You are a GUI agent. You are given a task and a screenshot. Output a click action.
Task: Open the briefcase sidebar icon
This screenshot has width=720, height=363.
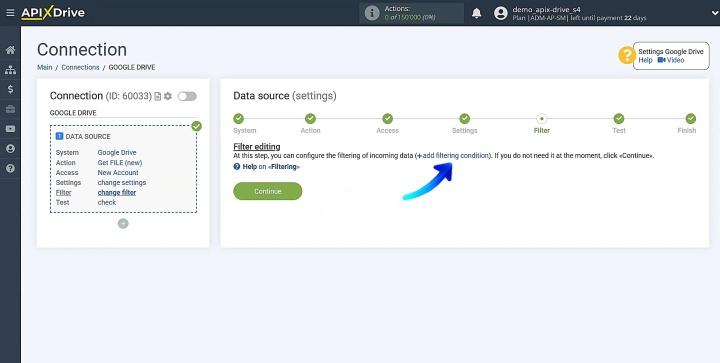pyautogui.click(x=10, y=109)
